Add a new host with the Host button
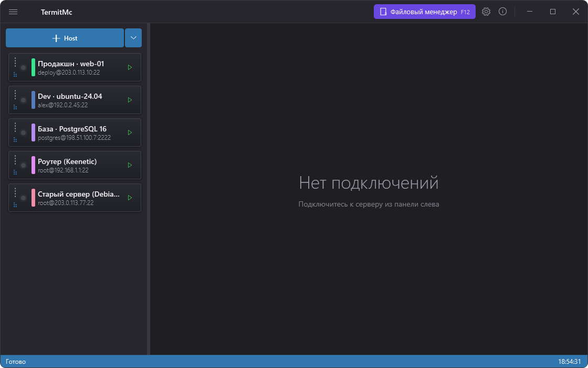The image size is (588, 368). click(x=65, y=38)
